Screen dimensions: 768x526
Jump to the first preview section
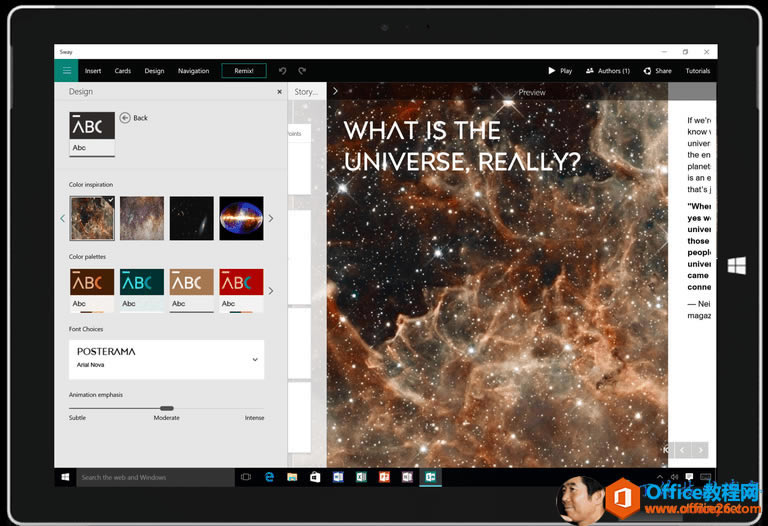667,450
